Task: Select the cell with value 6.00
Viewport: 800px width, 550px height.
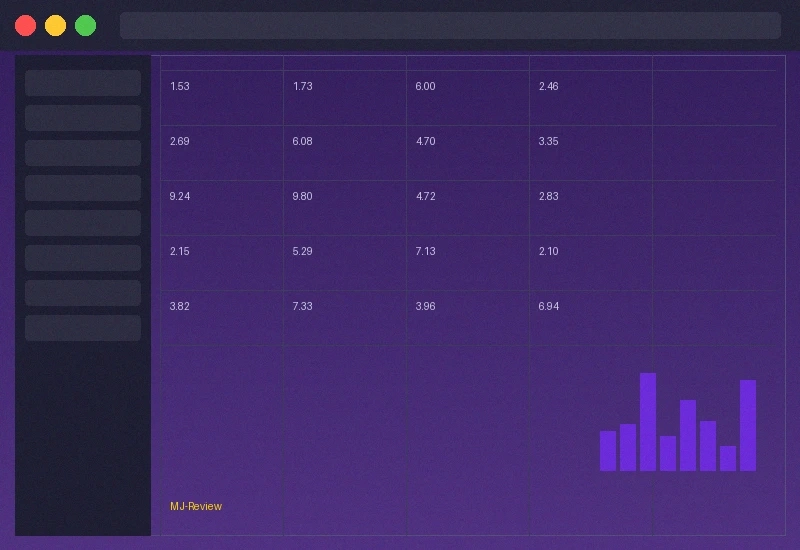Action: 426,87
